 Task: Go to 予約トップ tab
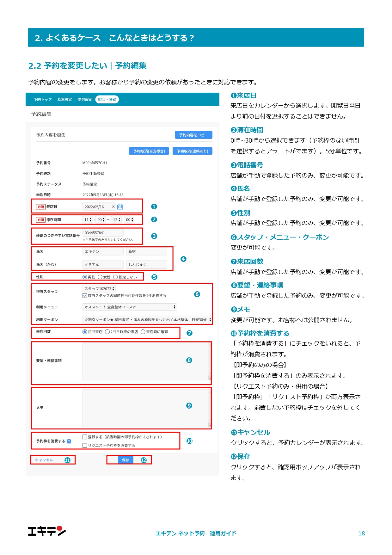(43, 99)
